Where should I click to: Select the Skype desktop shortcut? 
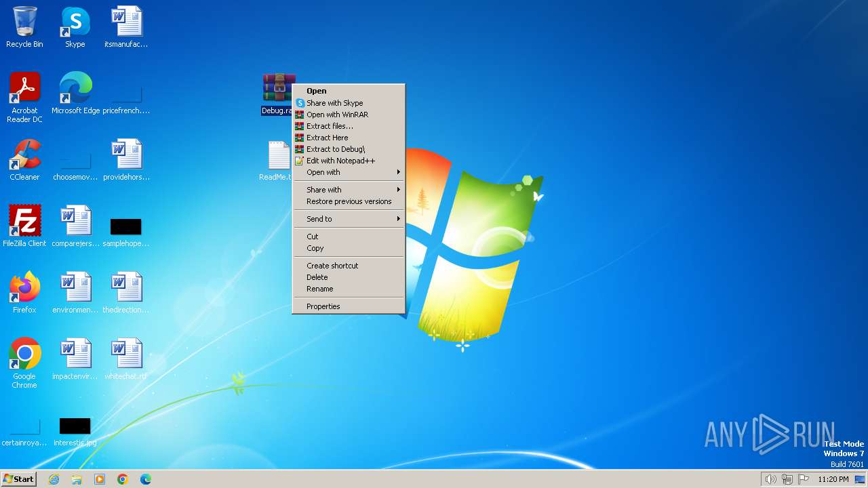click(x=75, y=27)
